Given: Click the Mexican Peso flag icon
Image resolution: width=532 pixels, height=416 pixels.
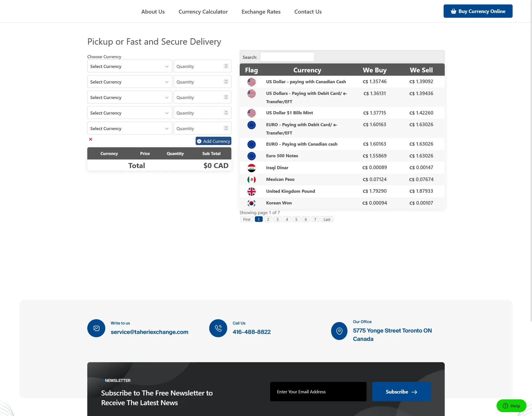Looking at the screenshot, I should point(251,180).
